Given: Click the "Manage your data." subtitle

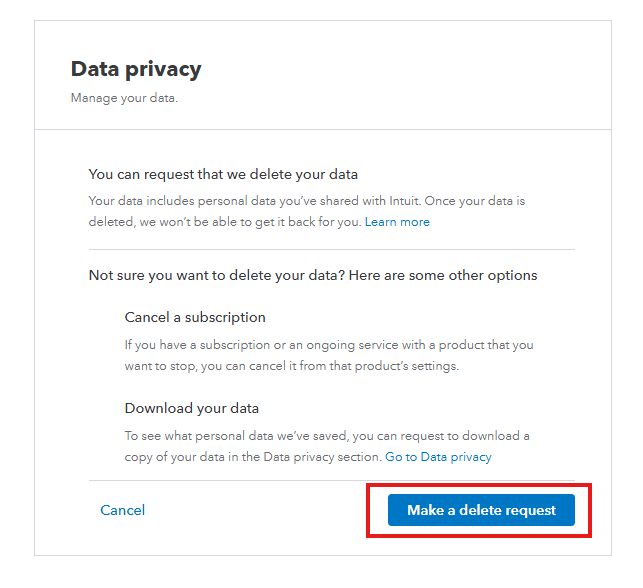Looking at the screenshot, I should tap(124, 98).
